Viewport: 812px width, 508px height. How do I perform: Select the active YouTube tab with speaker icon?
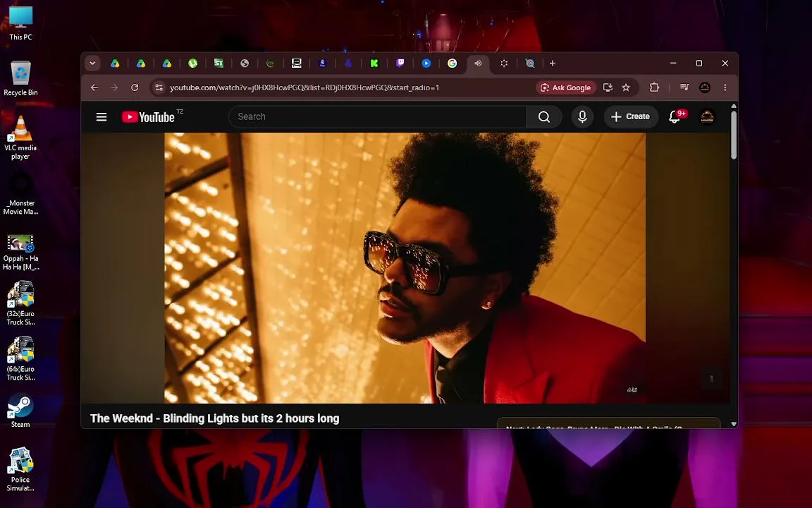click(x=478, y=64)
